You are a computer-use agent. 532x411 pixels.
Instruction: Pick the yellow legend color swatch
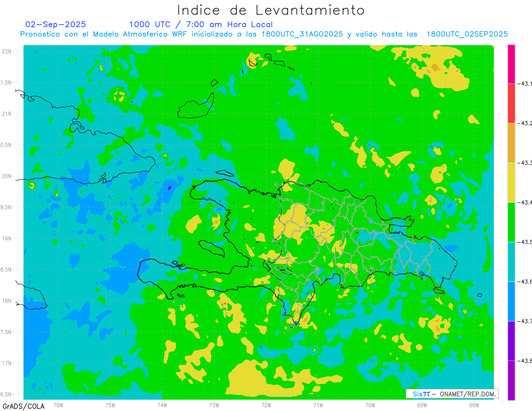pyautogui.click(x=511, y=182)
